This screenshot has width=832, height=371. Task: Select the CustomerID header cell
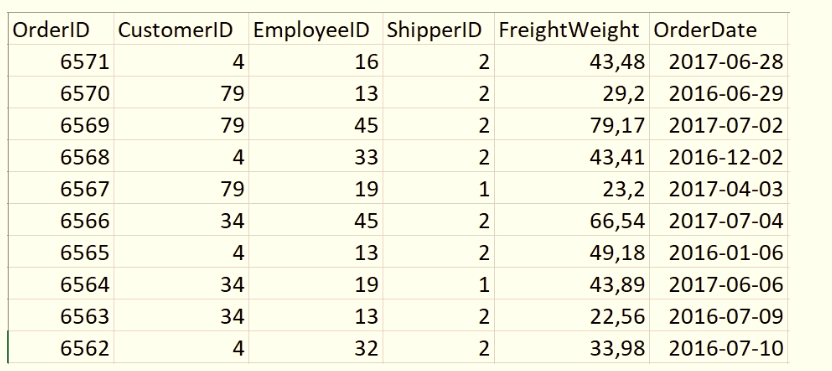(181, 30)
